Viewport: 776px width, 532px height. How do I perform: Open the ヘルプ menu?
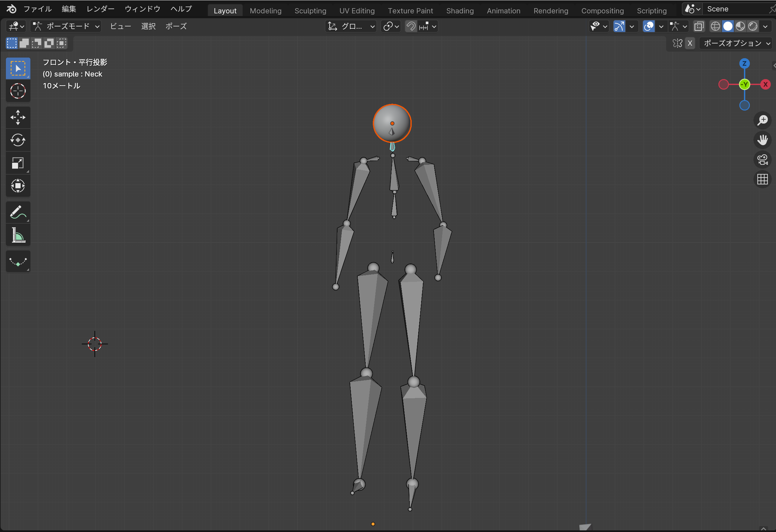[181, 9]
